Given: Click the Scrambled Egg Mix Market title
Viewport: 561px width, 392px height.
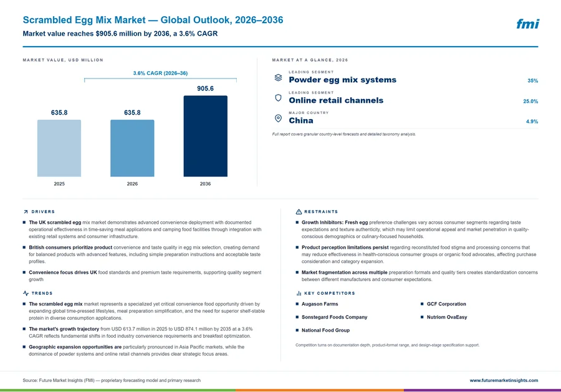Looking at the screenshot, I should [153, 20].
